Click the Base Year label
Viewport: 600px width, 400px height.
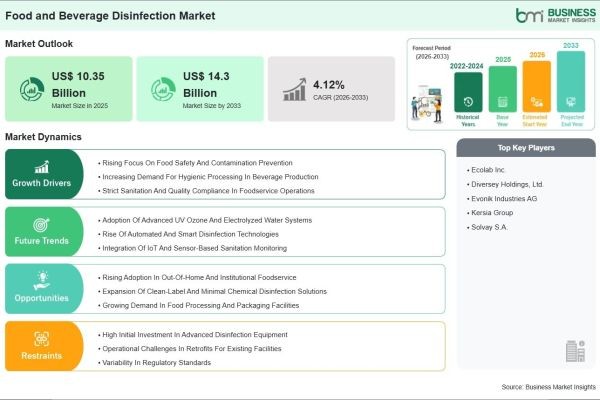pos(502,121)
